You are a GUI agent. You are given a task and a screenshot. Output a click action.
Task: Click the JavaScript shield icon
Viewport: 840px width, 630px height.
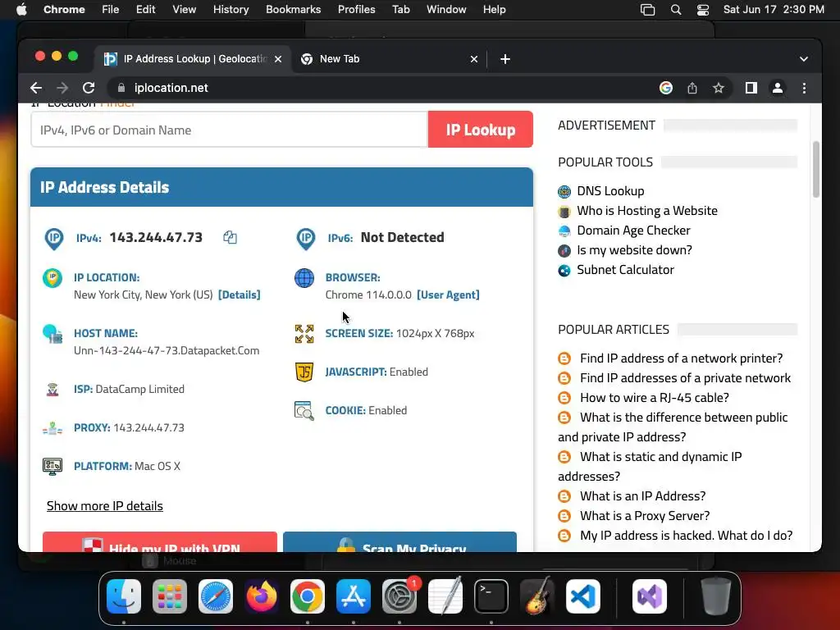tap(304, 372)
